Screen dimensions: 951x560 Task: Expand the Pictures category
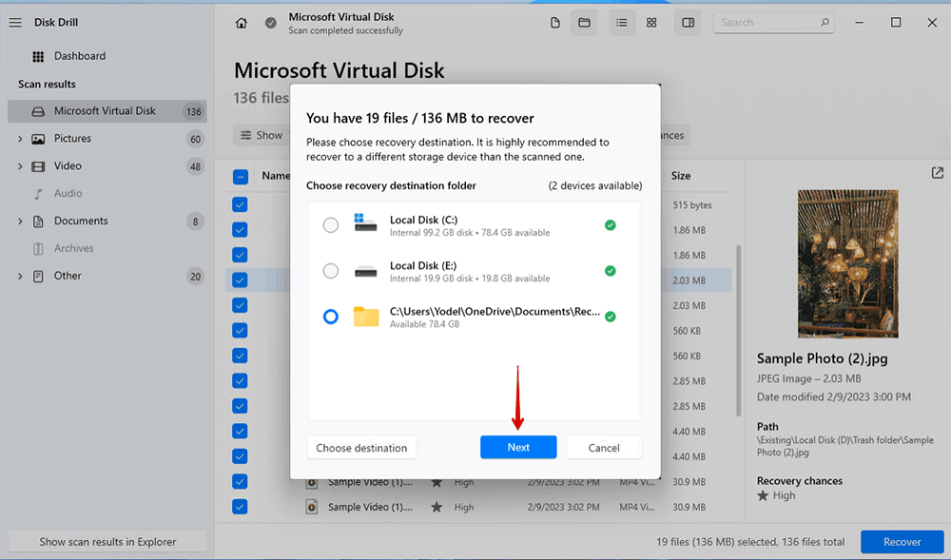pyautogui.click(x=20, y=139)
